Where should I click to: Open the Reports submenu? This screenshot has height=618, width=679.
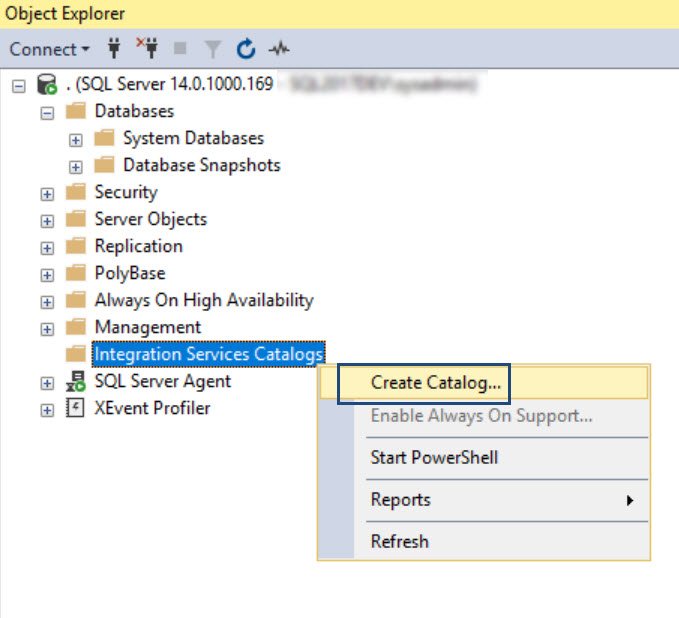[484, 500]
